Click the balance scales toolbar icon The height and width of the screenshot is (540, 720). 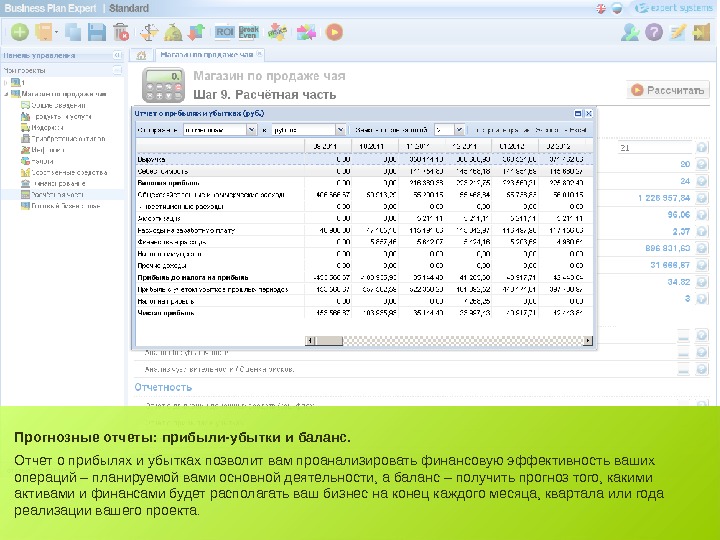click(149, 32)
